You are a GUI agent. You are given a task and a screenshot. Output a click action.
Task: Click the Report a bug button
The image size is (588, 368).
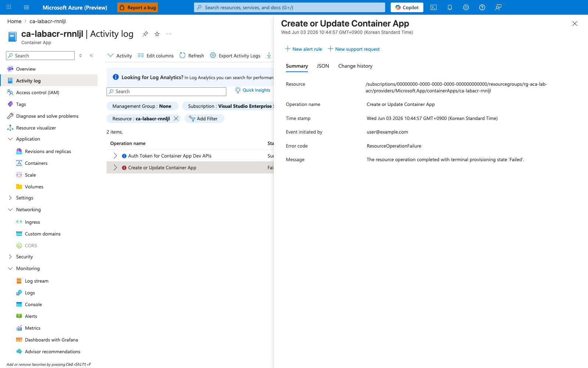(137, 7)
